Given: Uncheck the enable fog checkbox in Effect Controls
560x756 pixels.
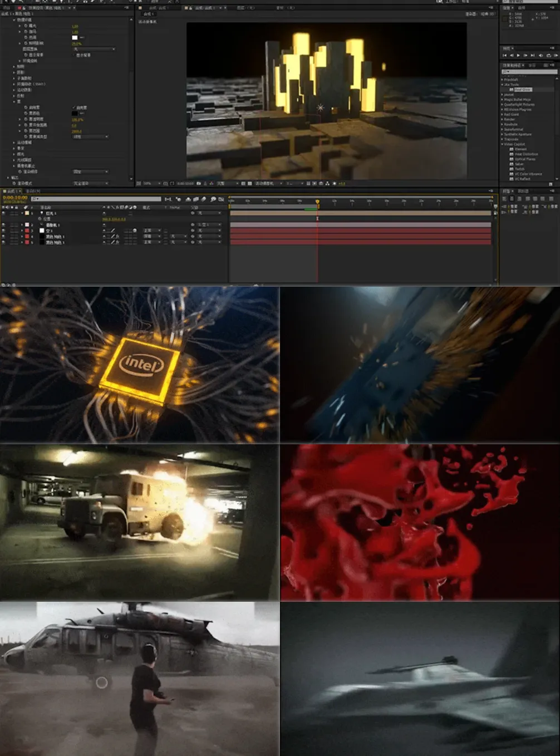Looking at the screenshot, I should coord(74,107).
